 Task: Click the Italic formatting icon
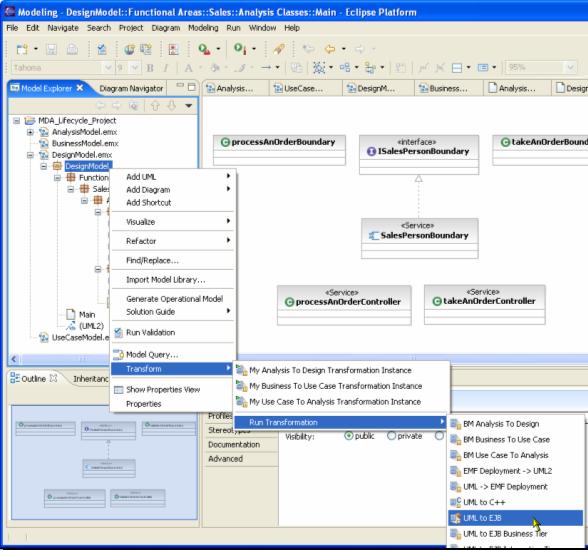click(166, 68)
